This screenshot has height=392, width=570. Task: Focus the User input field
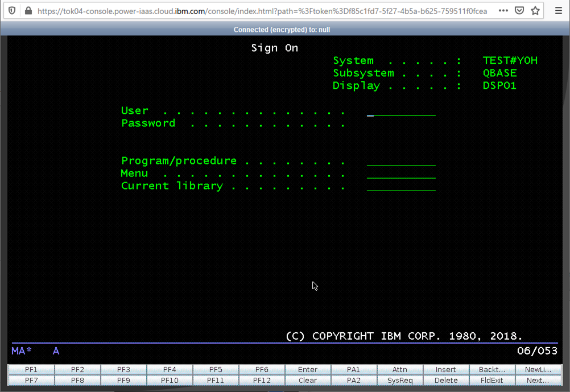point(401,111)
